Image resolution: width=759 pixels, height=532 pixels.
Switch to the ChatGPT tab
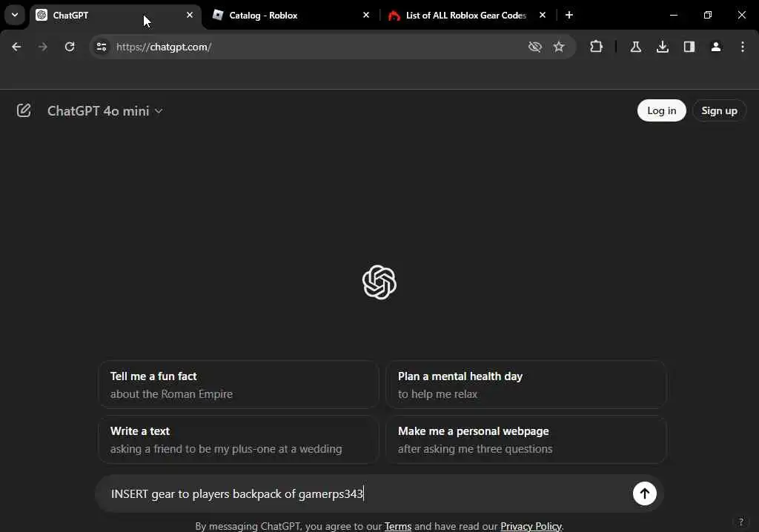115,16
